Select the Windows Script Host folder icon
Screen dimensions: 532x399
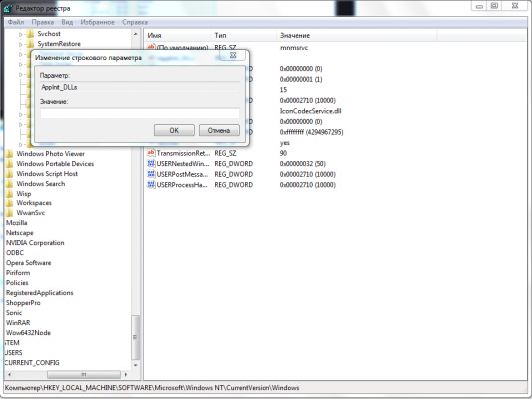[10, 174]
